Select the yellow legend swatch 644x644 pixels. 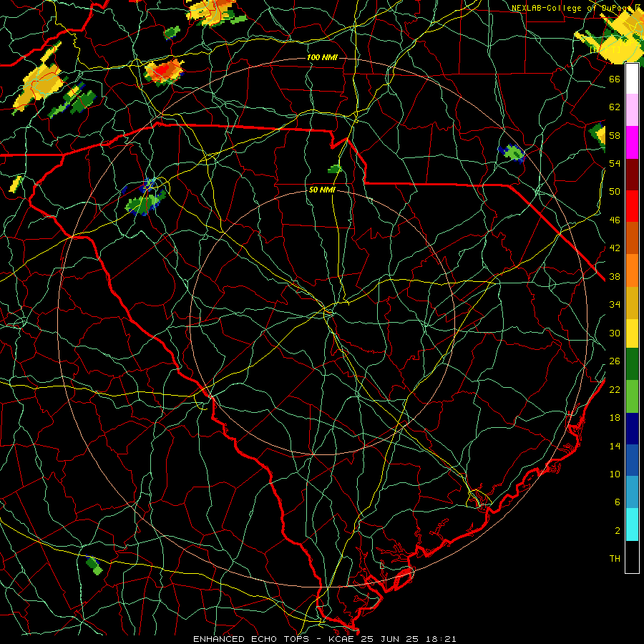(x=632, y=333)
